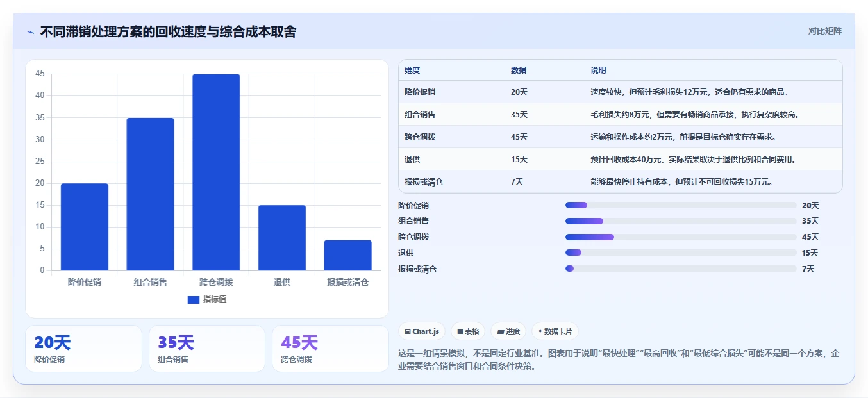
Task: Select the 降价促销 cell in the table
Action: [420, 92]
